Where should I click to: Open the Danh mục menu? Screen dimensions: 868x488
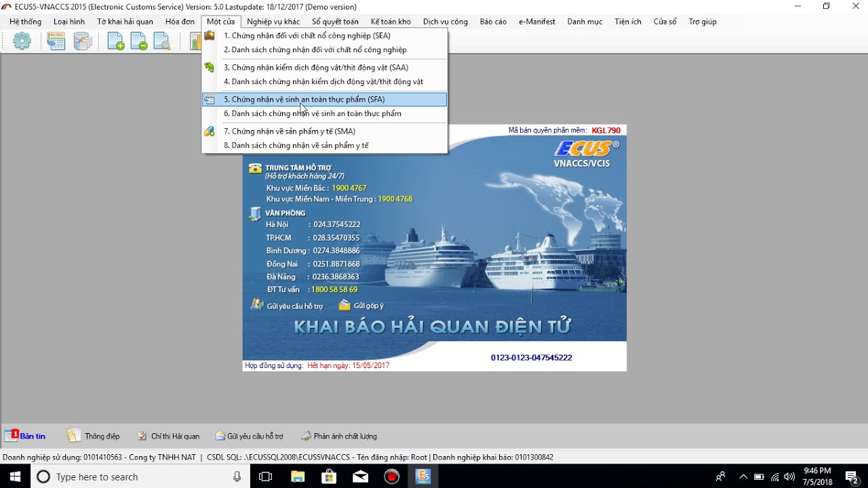pyautogui.click(x=585, y=22)
